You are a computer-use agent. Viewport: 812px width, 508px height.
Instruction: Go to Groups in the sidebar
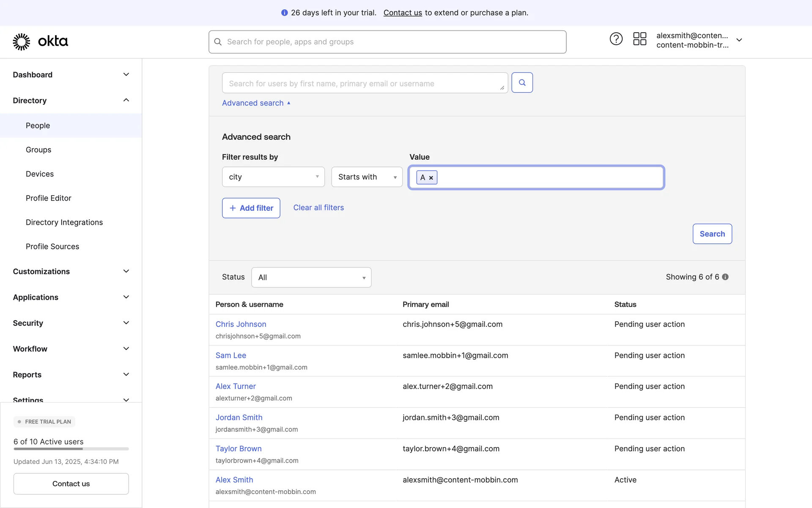click(38, 150)
